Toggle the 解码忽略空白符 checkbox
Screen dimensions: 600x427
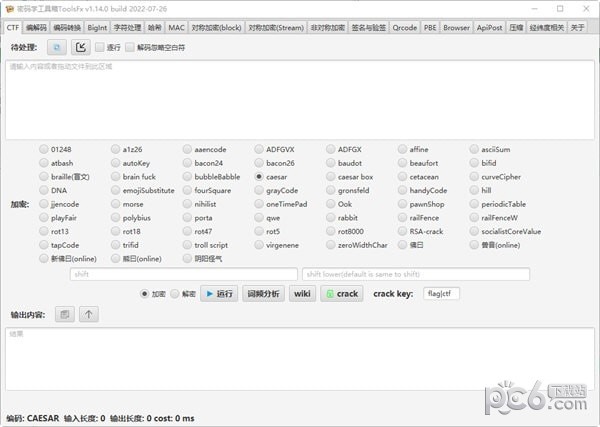tap(130, 47)
